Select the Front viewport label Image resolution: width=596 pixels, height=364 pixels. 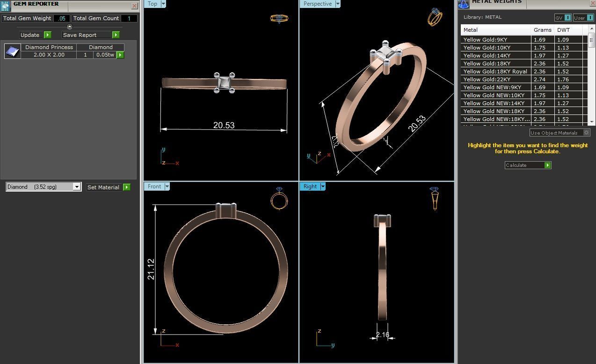tap(154, 186)
